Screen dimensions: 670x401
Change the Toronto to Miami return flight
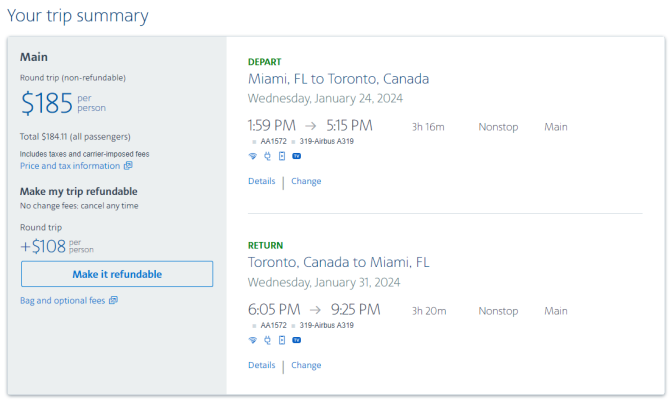306,365
